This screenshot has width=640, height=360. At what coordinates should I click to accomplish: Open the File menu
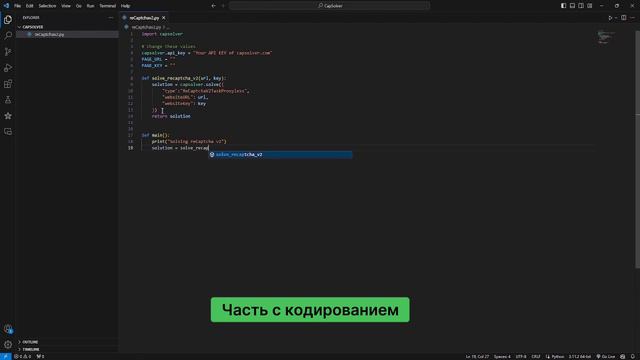coord(18,6)
